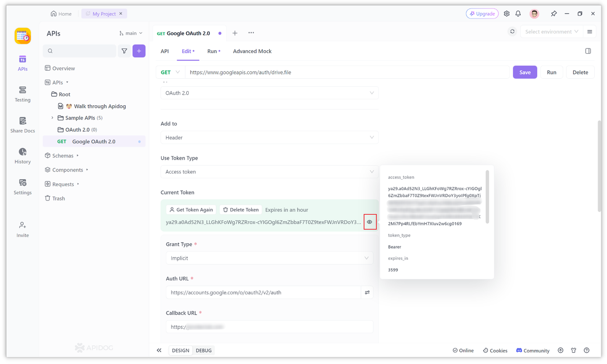Open Share Docs in sidebar
The image size is (607, 364).
coord(22,125)
